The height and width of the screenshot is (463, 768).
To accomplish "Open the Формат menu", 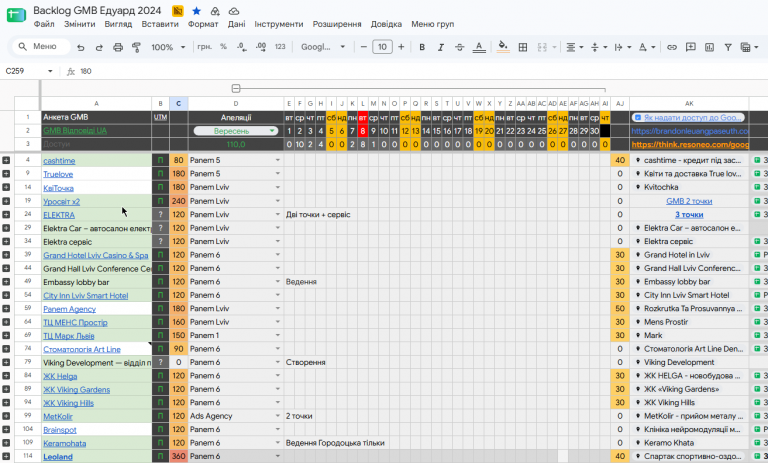I will point(203,24).
